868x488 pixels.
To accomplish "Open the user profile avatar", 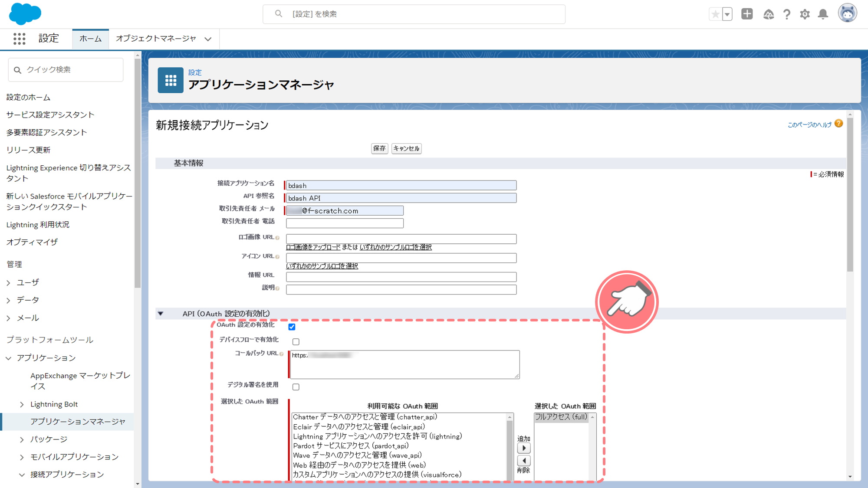I will [x=847, y=13].
